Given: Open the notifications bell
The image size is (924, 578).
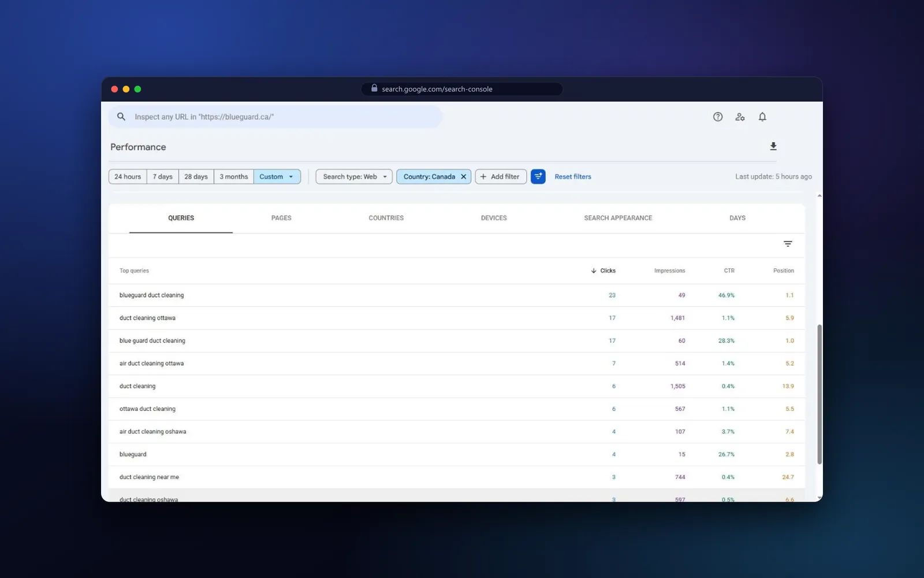Looking at the screenshot, I should [762, 117].
